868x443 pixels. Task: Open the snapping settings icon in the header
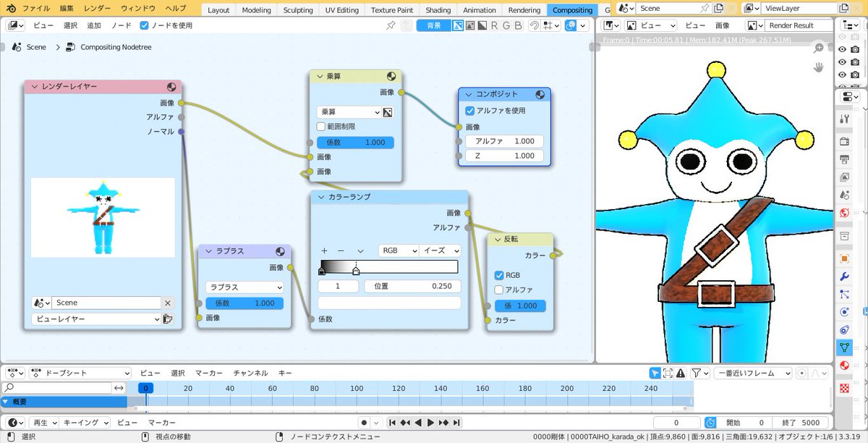tap(548, 25)
